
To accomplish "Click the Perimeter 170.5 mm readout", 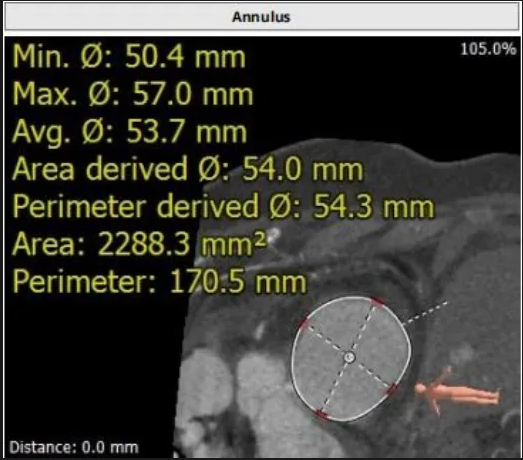I will [159, 282].
